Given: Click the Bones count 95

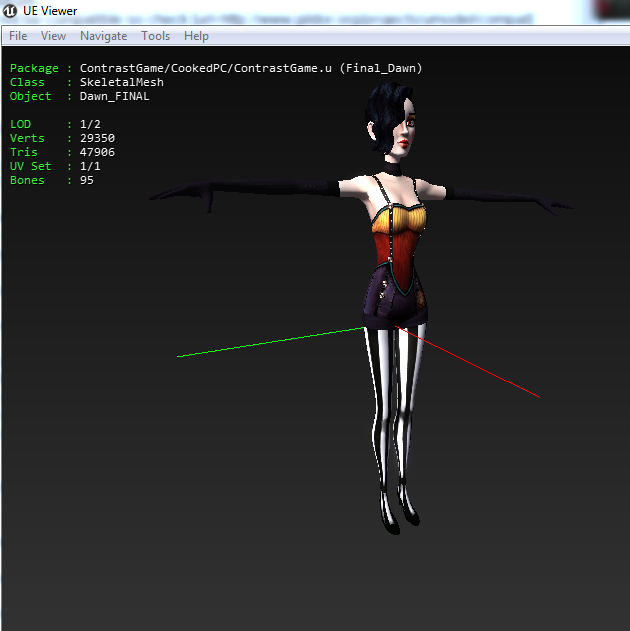Looking at the screenshot, I should pyautogui.click(x=87, y=180).
